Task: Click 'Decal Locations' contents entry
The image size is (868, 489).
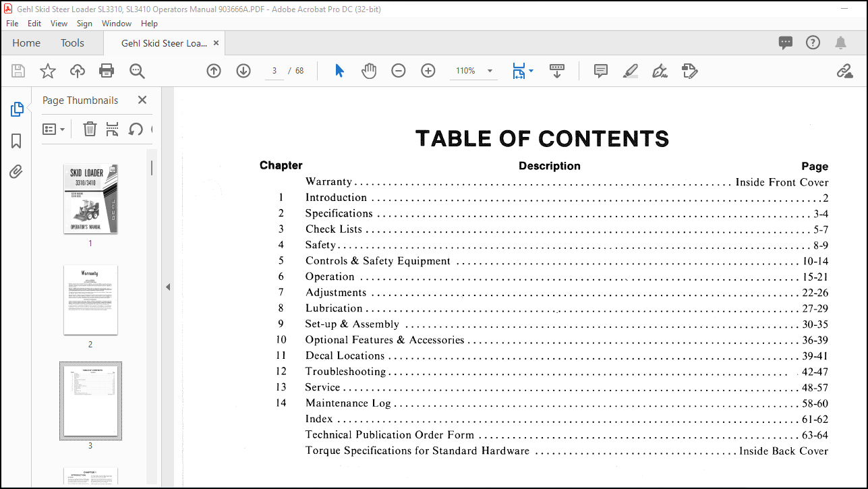Action: pyautogui.click(x=345, y=356)
